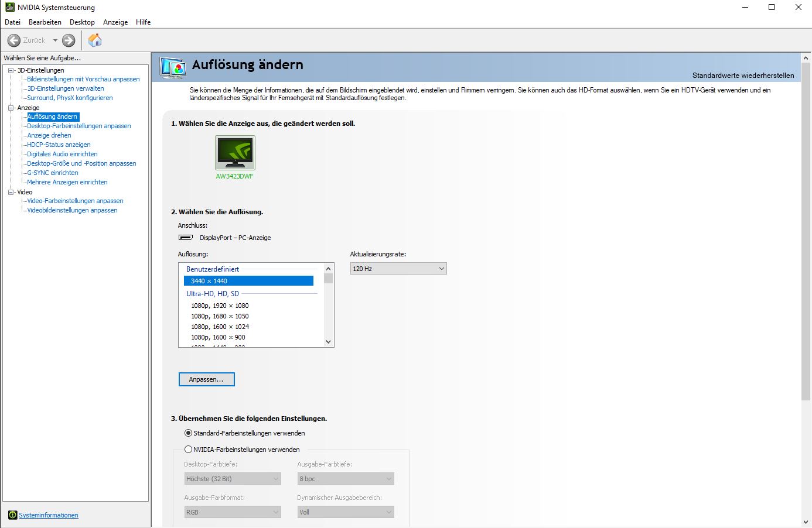Select the 3440 × 1440 resolution
The width and height of the screenshot is (812, 528).
click(249, 281)
